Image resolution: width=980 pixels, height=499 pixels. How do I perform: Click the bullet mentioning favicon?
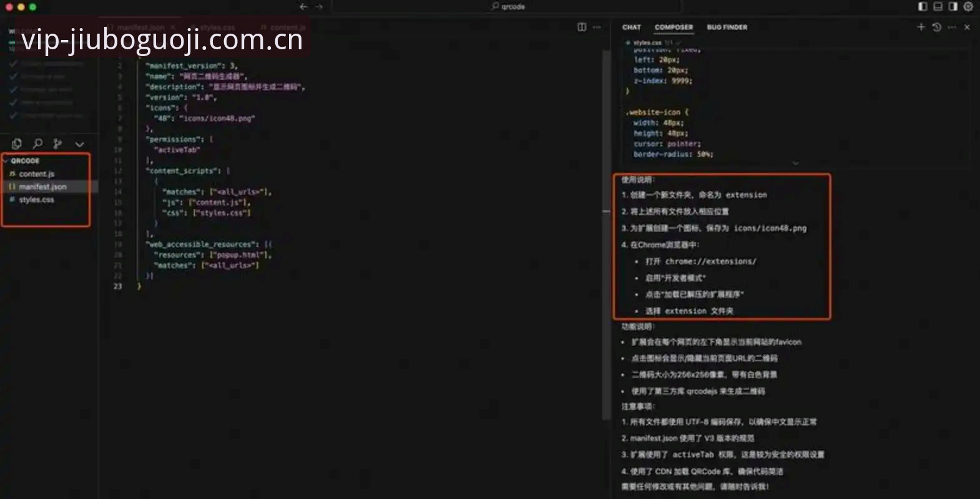(x=716, y=342)
